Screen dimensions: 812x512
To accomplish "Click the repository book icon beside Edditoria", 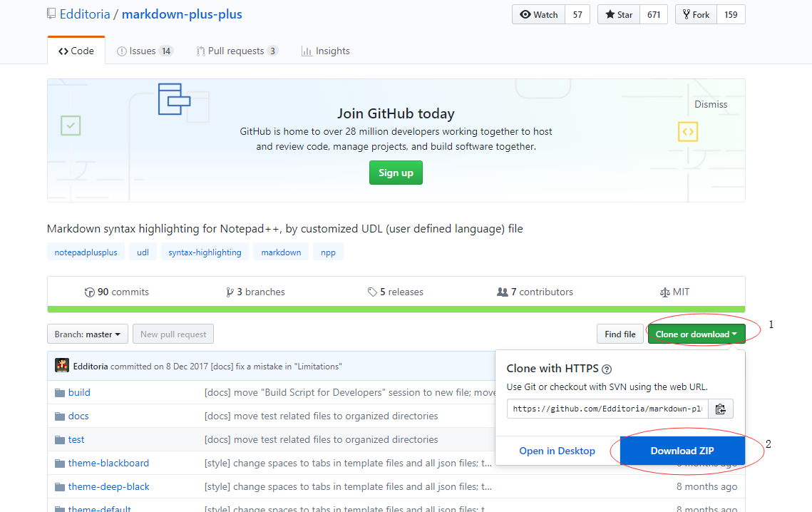I will (51, 14).
